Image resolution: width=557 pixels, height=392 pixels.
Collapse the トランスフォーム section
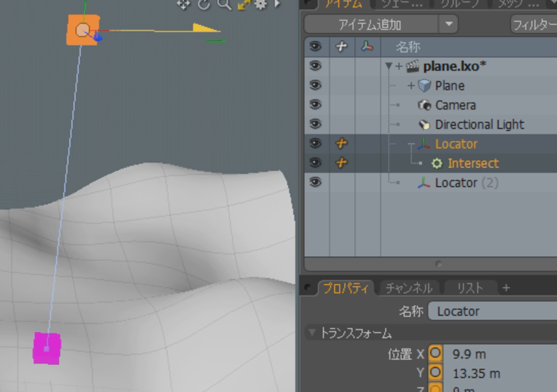[312, 333]
